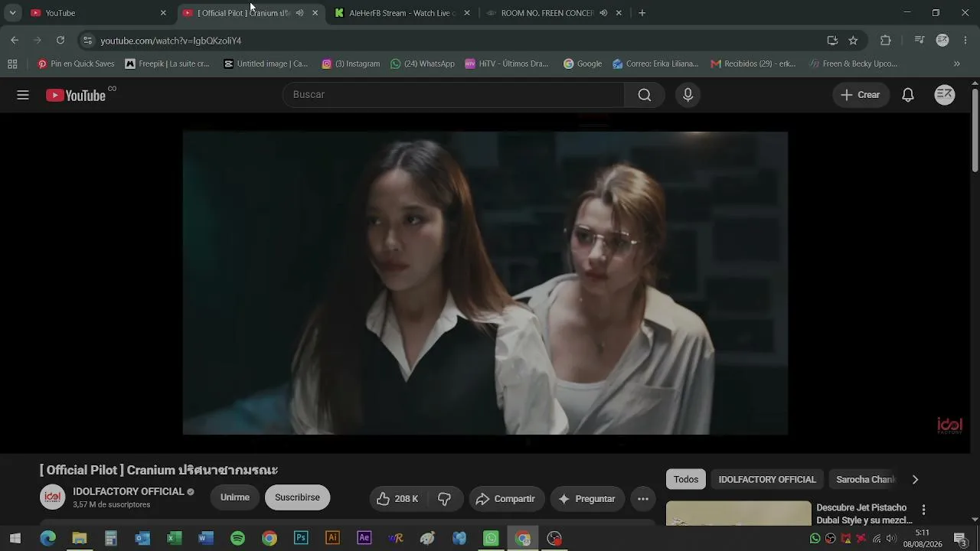
Task: Open IDOLFACTORY OFFICIAL channel avatar
Action: (53, 497)
